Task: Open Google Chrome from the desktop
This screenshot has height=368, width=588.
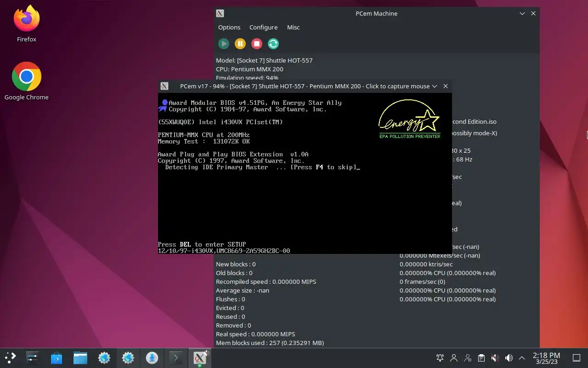Action: pos(27,81)
